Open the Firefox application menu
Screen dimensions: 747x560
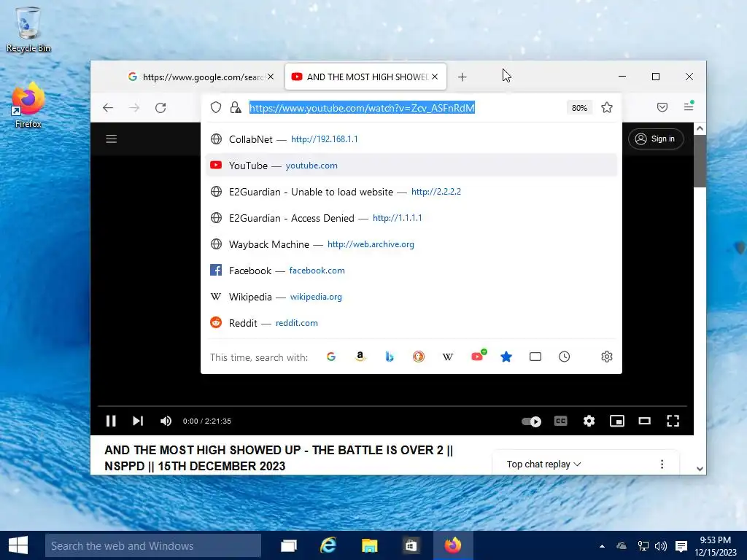pyautogui.click(x=689, y=106)
